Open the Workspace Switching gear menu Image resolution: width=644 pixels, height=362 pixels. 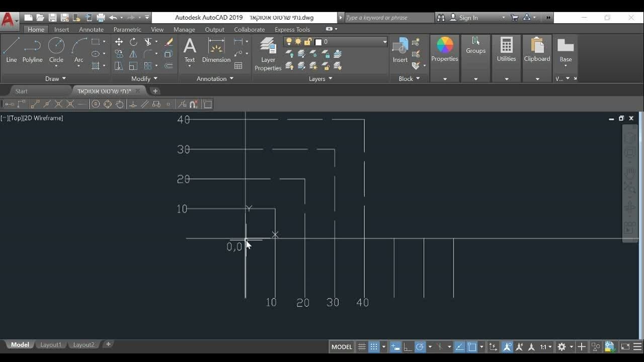click(565, 347)
